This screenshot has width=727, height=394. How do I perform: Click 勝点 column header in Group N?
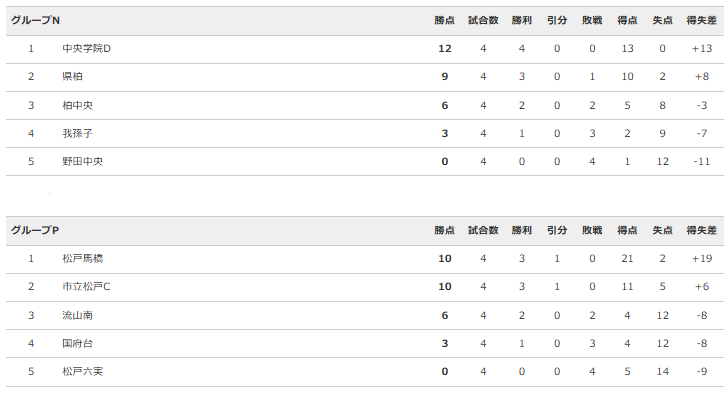tap(445, 20)
